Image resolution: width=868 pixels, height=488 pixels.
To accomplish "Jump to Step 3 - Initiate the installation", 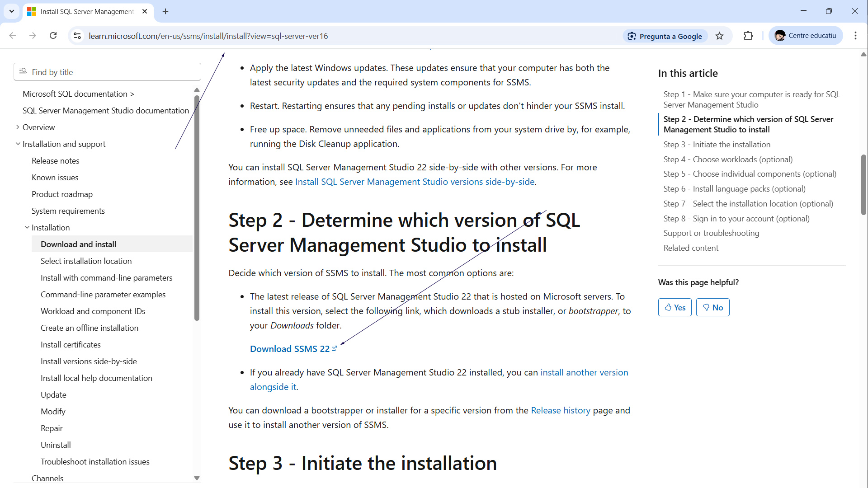I will pyautogui.click(x=717, y=145).
